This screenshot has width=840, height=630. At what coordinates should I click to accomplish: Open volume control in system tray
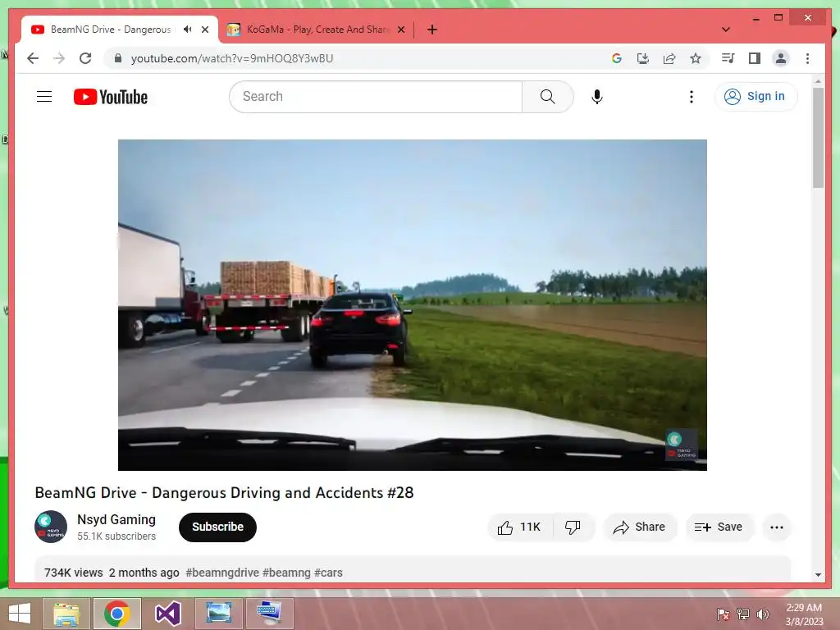pos(762,614)
